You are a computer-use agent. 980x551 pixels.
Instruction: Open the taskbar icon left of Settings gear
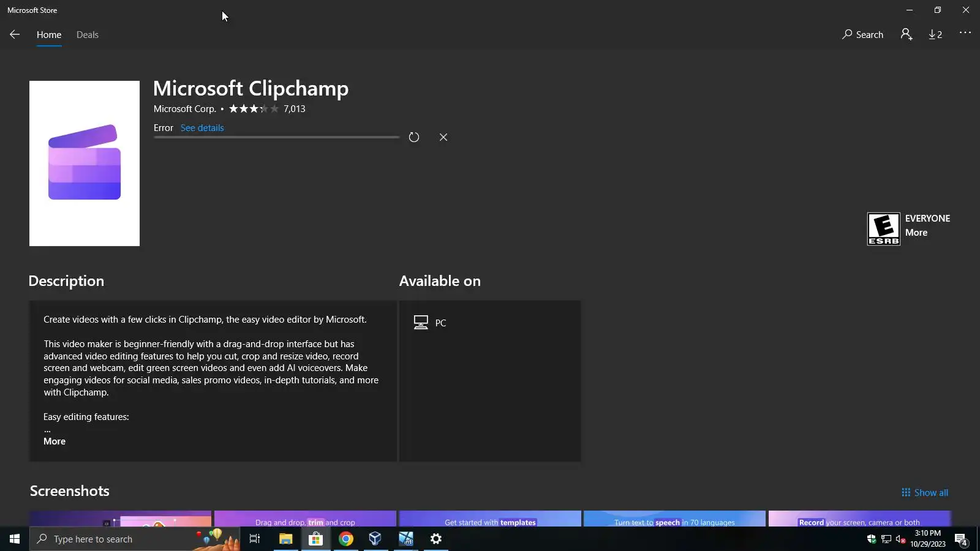pyautogui.click(x=406, y=539)
